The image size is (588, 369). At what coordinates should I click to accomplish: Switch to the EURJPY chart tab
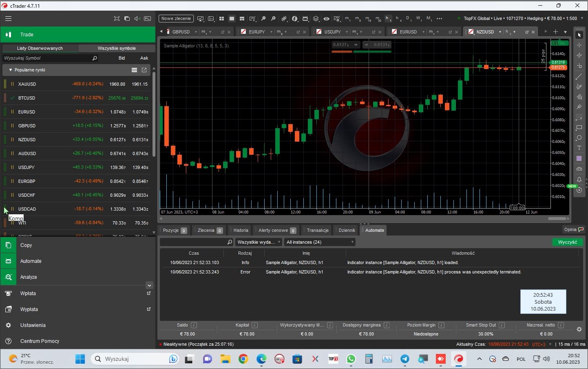point(256,32)
